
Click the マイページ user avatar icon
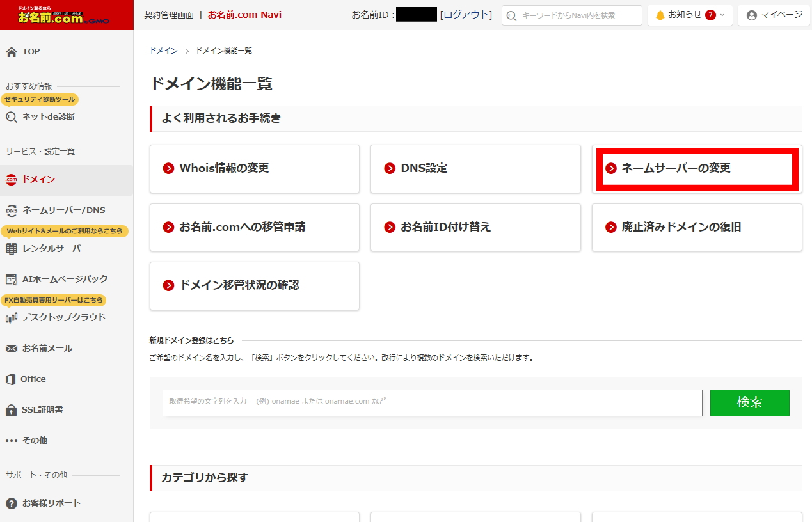[752, 15]
